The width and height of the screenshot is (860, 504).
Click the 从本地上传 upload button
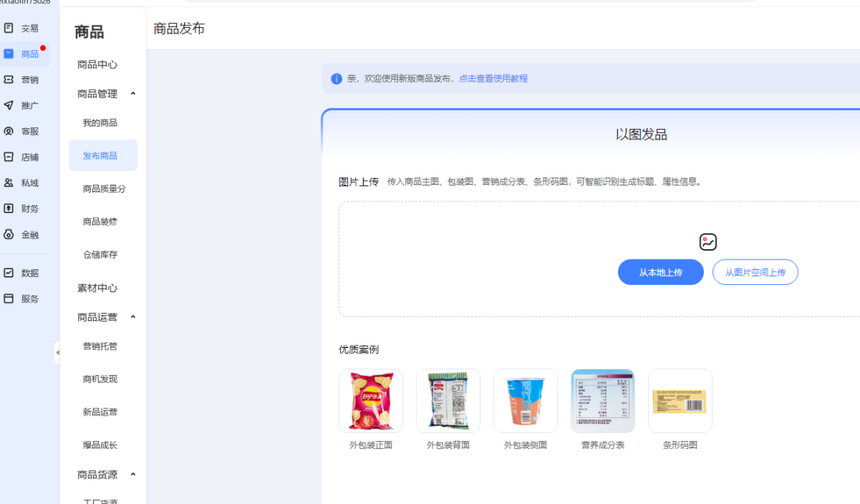click(660, 272)
